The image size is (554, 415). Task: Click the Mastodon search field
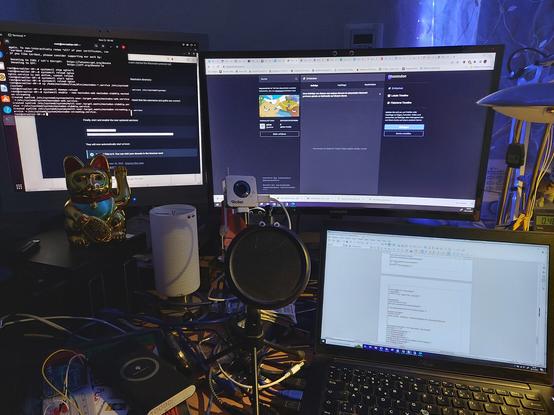(279, 79)
